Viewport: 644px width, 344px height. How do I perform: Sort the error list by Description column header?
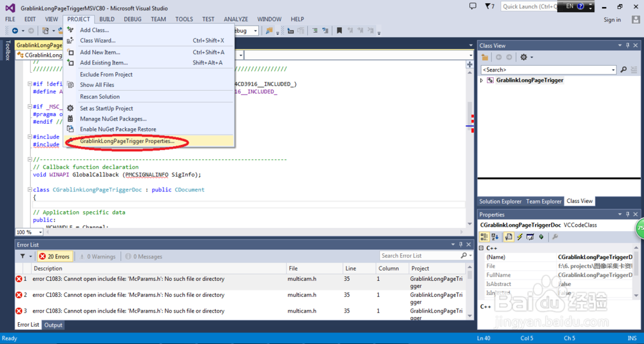(158, 269)
